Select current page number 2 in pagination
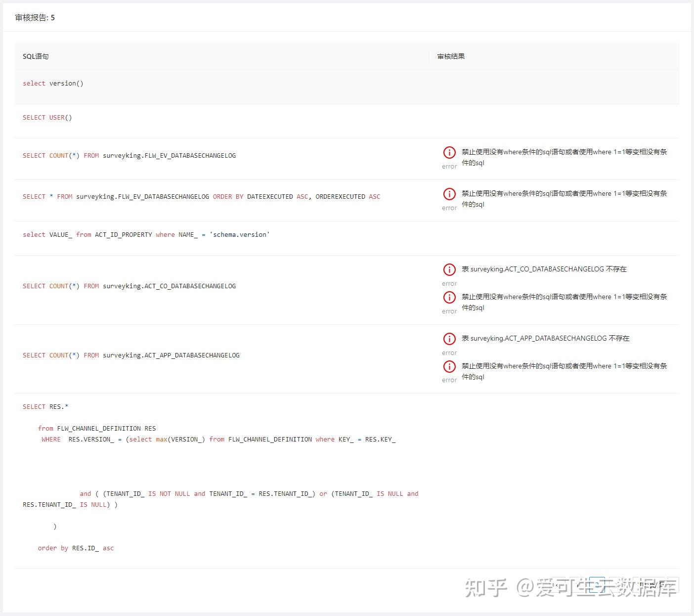This screenshot has width=694, height=616. (597, 585)
